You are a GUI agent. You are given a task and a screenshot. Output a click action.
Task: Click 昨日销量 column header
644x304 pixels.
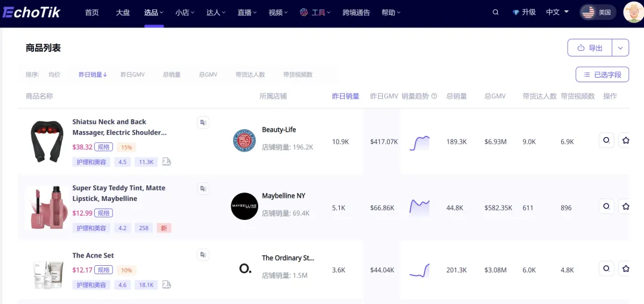pyautogui.click(x=346, y=96)
